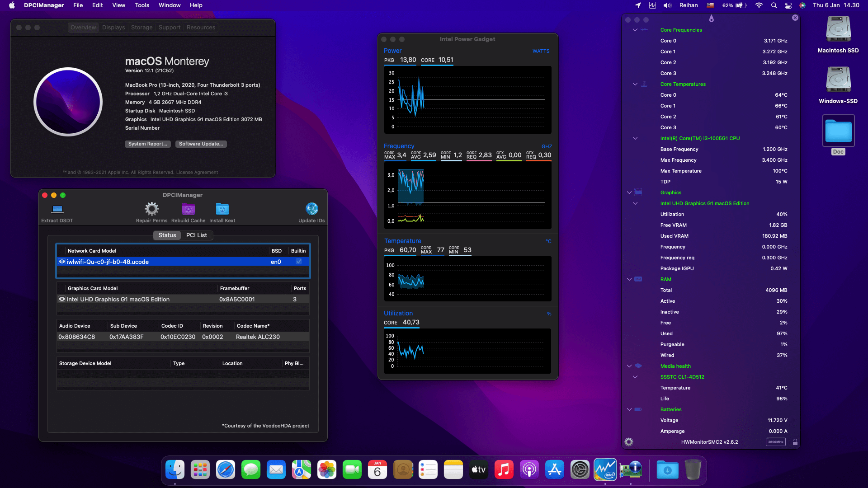Screen dimensions: 868x488
Task: Collapse the Core Temperatures section
Action: [635, 84]
